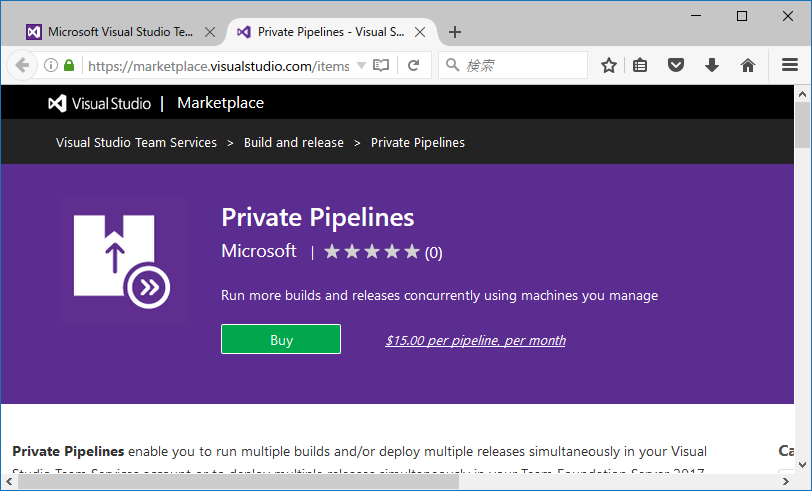
Task: Go to Visual Studio Team Services breadcrumb
Action: 136,142
